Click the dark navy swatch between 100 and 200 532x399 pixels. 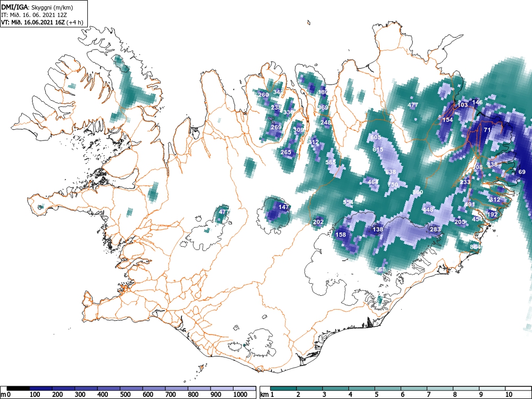[41, 388]
